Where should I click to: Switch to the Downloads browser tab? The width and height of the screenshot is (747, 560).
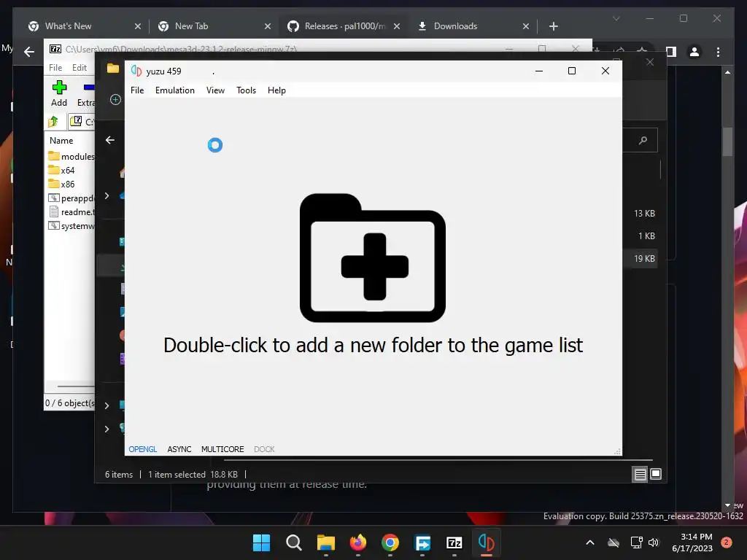473,26
